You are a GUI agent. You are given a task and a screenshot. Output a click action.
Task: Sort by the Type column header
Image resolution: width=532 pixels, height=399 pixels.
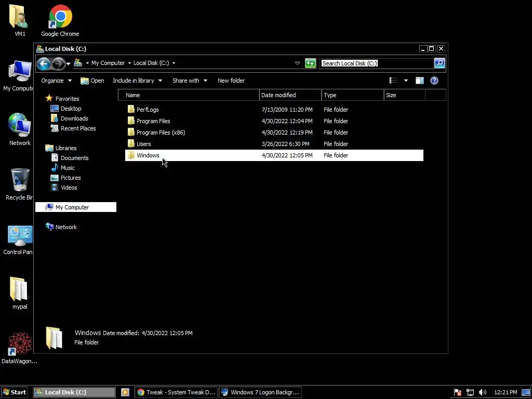click(x=353, y=95)
